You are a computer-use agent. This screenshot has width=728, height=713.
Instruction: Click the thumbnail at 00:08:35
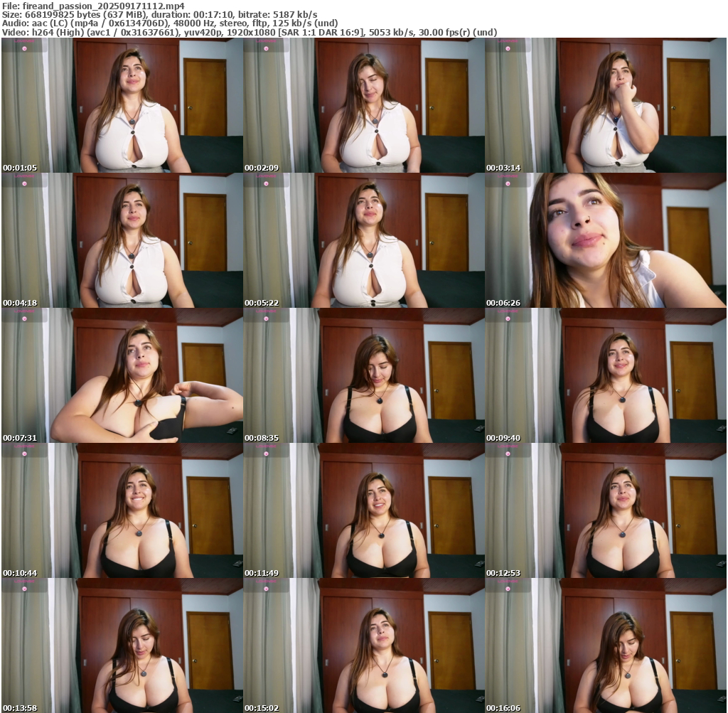363,375
